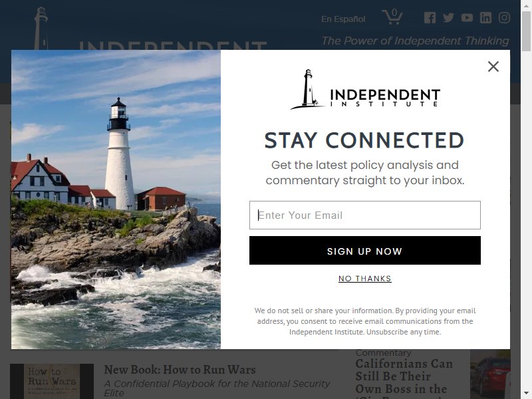Switch to En Español language

pyautogui.click(x=343, y=19)
